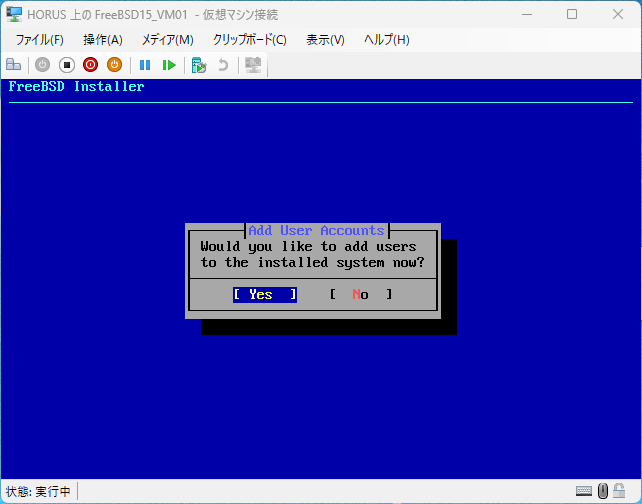The width and height of the screenshot is (642, 504).
Task: Turn off the VM with stop icon
Action: [x=67, y=65]
